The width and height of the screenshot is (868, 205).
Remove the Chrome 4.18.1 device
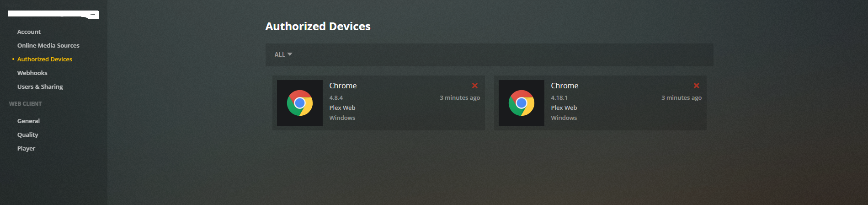[x=697, y=86]
